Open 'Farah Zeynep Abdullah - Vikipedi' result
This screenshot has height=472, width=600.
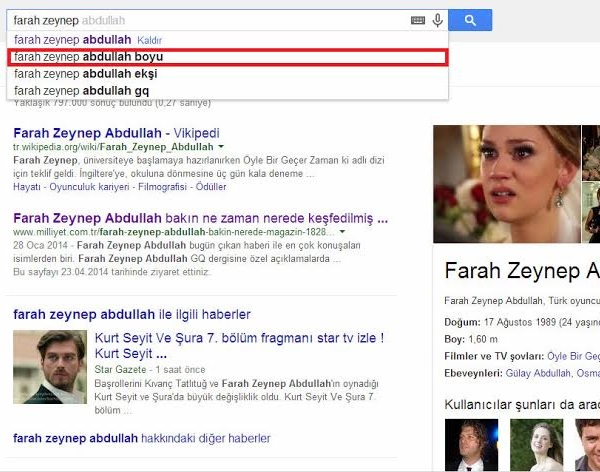pyautogui.click(x=116, y=132)
